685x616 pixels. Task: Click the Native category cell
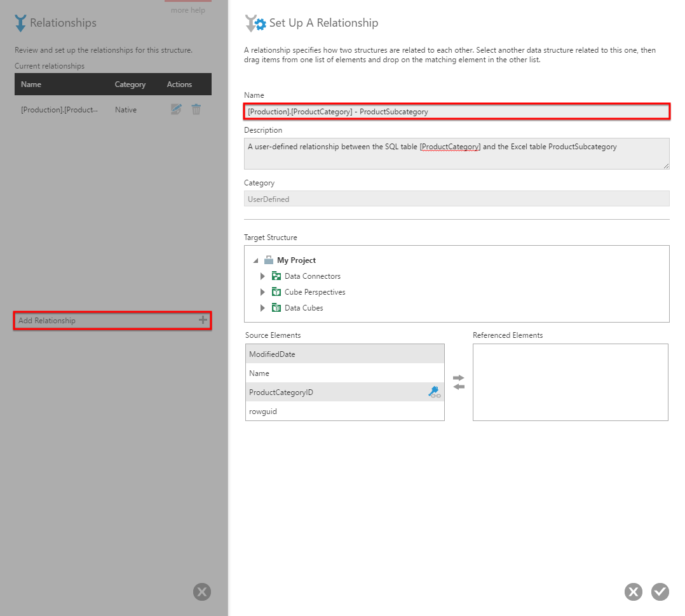point(125,110)
